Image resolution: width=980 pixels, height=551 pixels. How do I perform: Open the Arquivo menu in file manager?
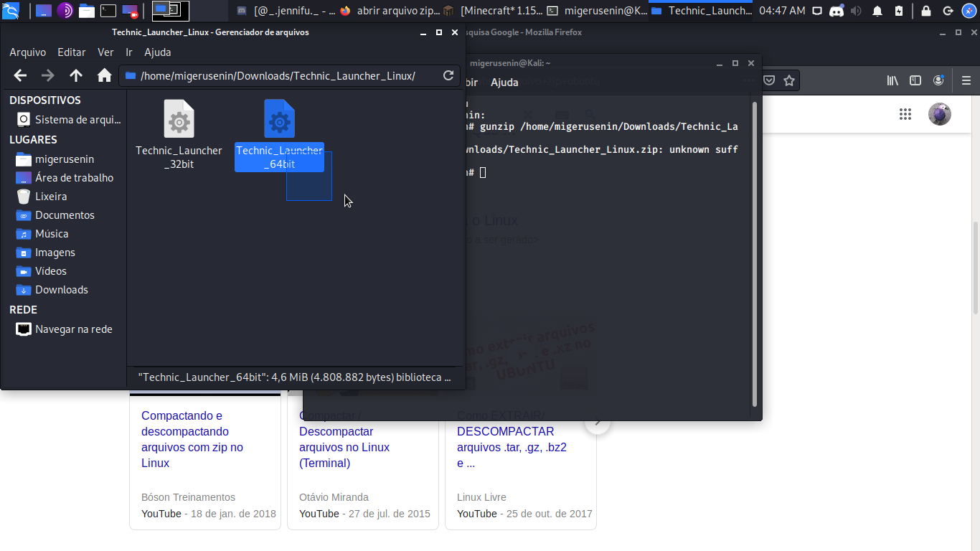[27, 52]
